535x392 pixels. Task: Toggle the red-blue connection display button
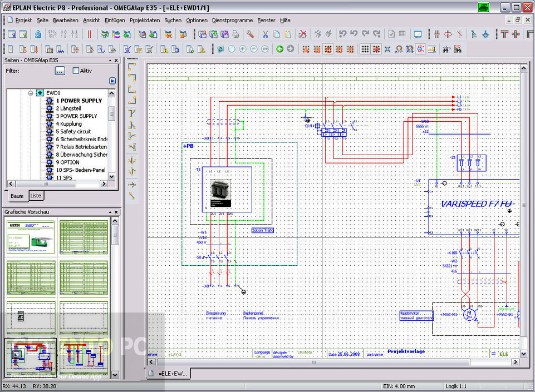[421, 49]
